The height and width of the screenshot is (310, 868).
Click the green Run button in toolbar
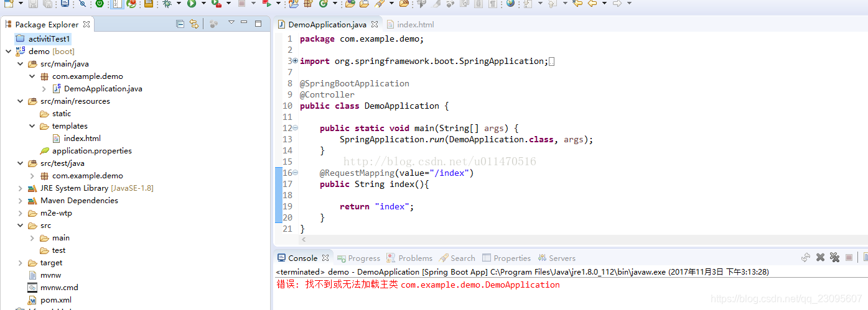pos(191,4)
